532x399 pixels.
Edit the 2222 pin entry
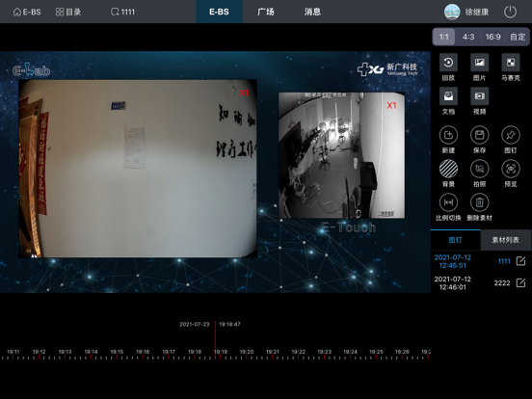(520, 282)
